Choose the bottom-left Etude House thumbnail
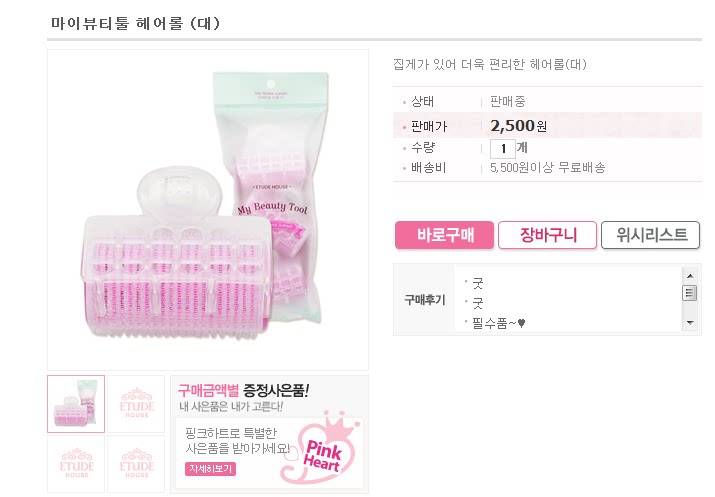 point(76,463)
